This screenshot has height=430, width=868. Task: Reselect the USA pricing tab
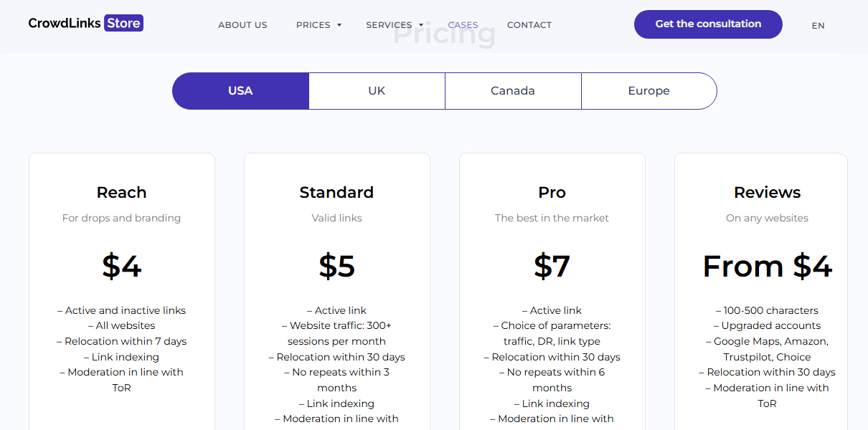coord(240,90)
